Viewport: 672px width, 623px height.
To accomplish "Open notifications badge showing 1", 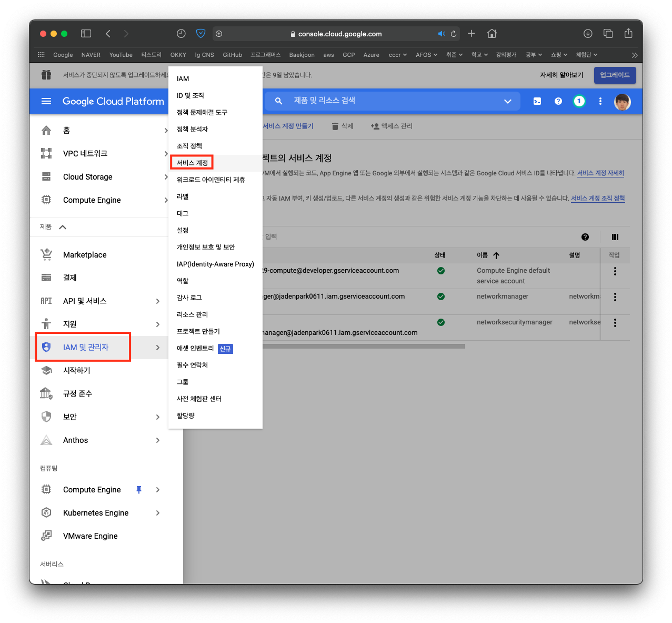I will click(579, 101).
